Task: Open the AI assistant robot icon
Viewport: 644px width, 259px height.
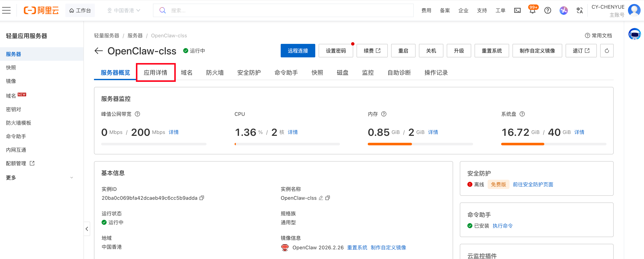Action: tap(634, 34)
